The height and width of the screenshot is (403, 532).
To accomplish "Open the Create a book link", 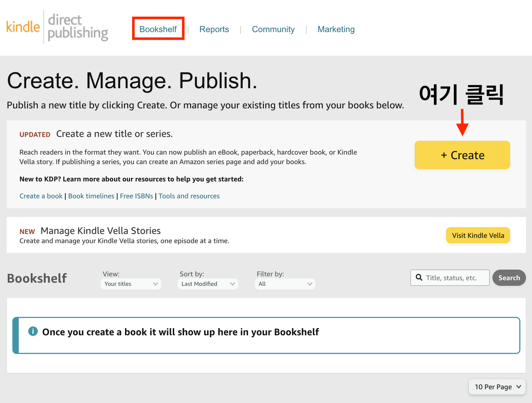I will coord(41,196).
